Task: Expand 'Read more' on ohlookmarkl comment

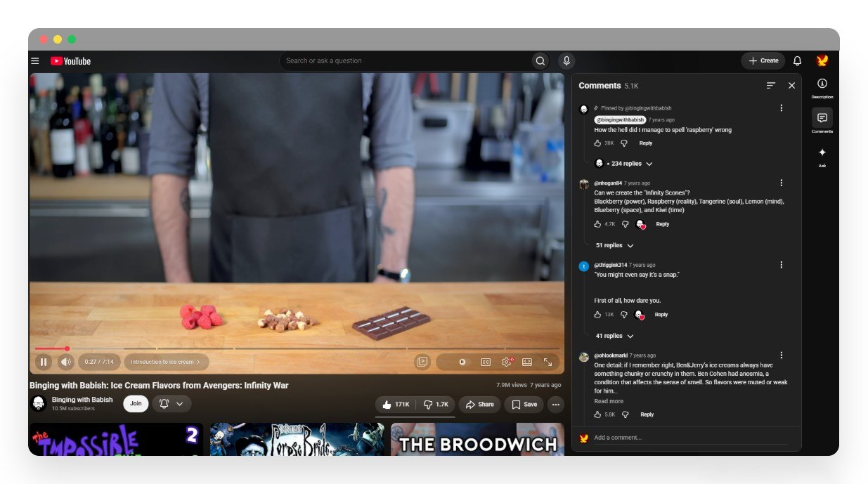Action: pos(609,401)
